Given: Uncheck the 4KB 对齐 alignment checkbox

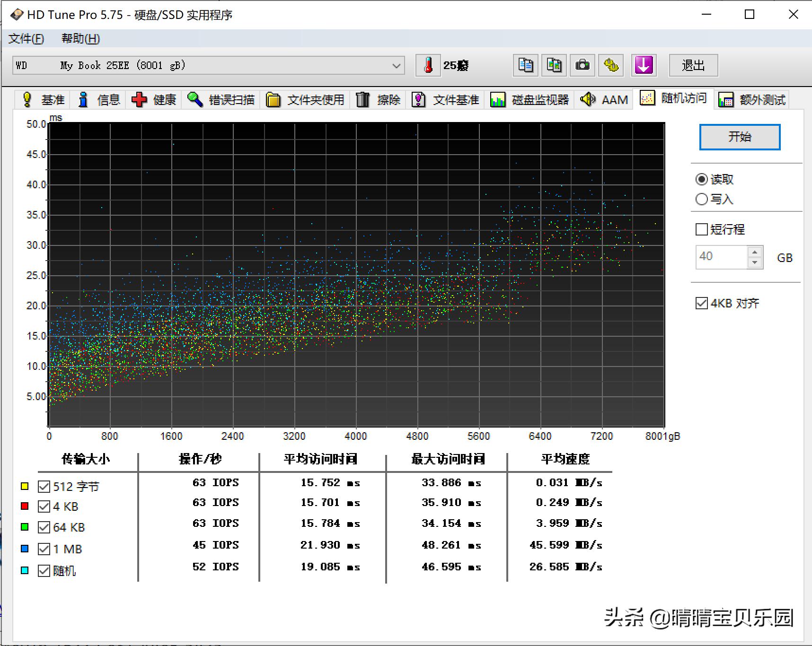Looking at the screenshot, I should click(x=702, y=303).
